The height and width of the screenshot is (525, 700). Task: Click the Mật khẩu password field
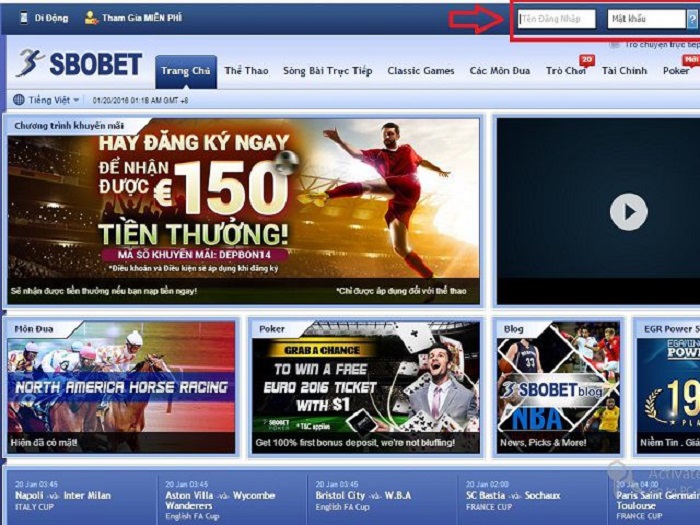(645, 19)
